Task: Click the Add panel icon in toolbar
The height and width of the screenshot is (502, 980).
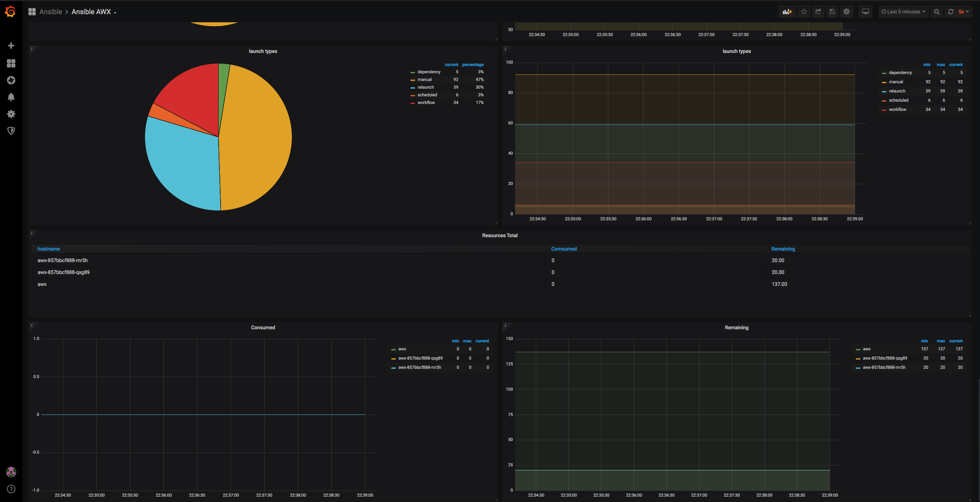Action: tap(787, 12)
